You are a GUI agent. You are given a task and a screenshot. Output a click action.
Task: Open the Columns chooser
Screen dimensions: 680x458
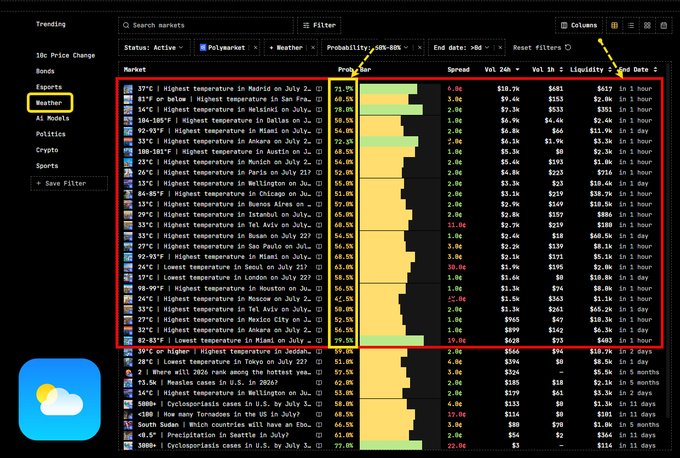579,26
